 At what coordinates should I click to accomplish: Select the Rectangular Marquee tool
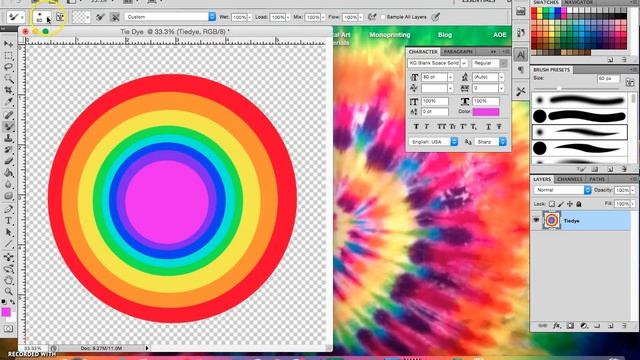8,56
